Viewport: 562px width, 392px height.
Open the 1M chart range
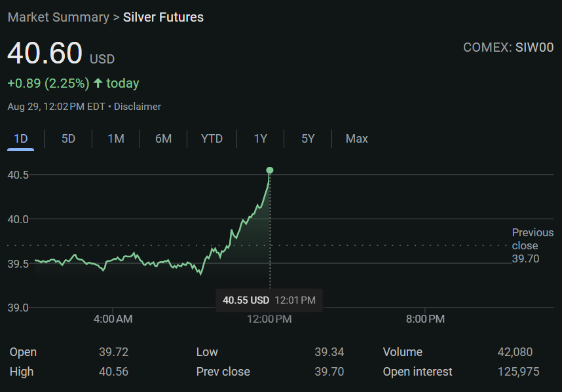click(x=116, y=139)
